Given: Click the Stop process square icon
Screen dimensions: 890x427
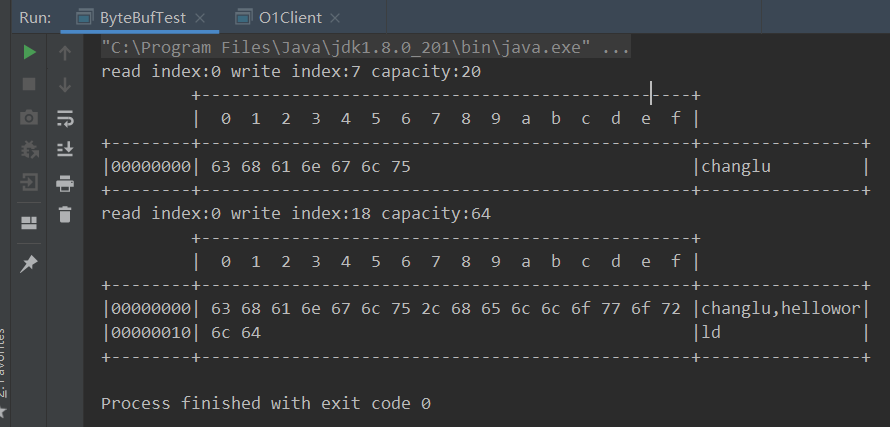Looking at the screenshot, I should click(x=29, y=85).
